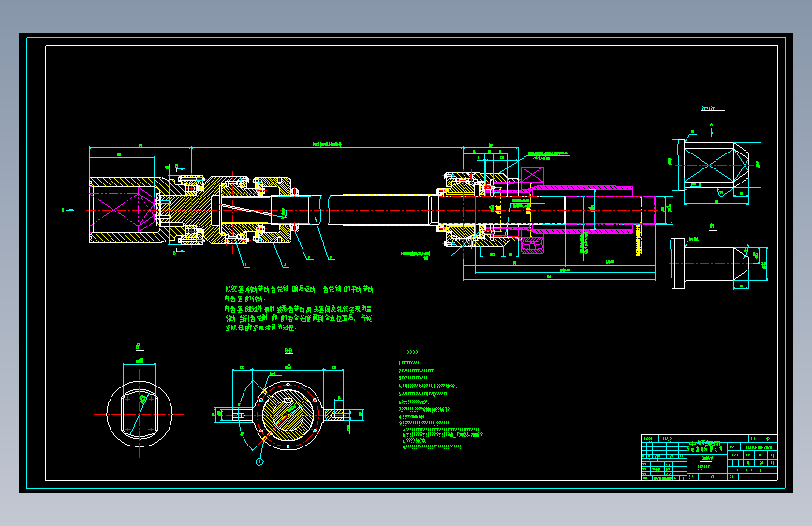
Task: Click the underlined section label above the flange view
Action: 288,351
